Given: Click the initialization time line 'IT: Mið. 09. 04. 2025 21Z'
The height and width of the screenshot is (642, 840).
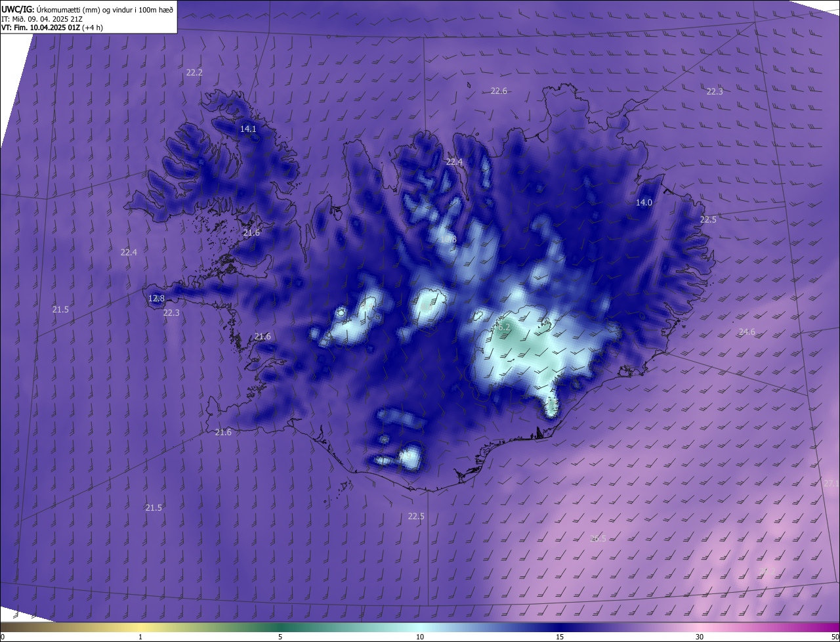Looking at the screenshot, I should click(x=43, y=19).
